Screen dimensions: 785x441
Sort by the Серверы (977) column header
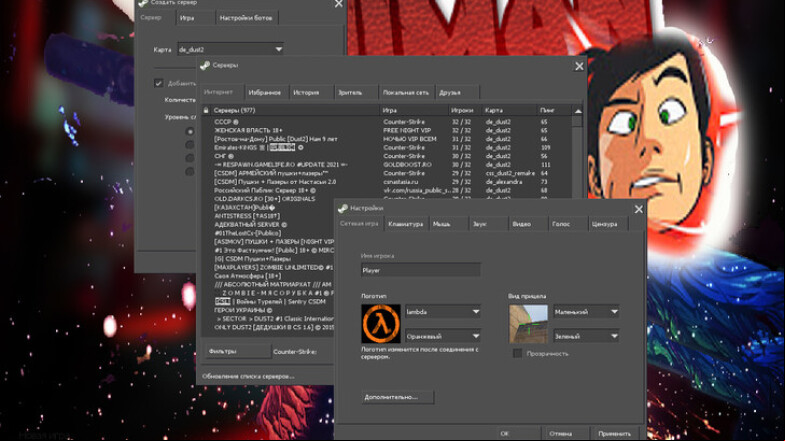(295, 110)
